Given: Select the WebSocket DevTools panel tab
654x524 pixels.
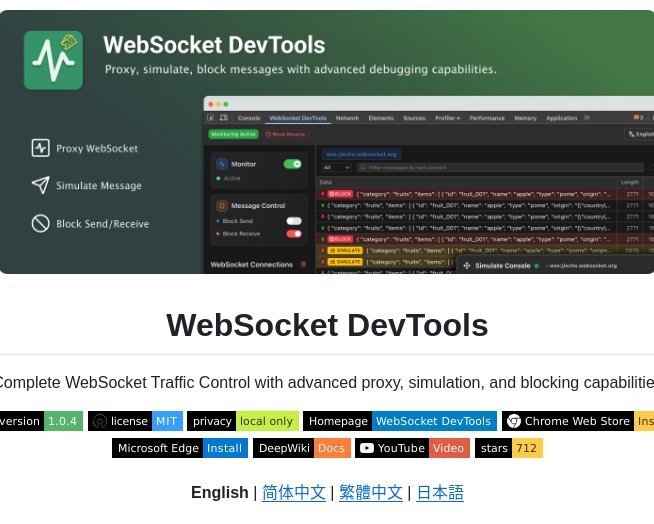Looking at the screenshot, I should (298, 118).
